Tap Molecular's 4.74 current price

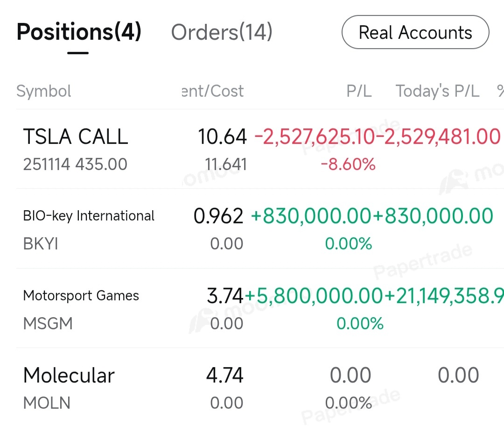(224, 375)
